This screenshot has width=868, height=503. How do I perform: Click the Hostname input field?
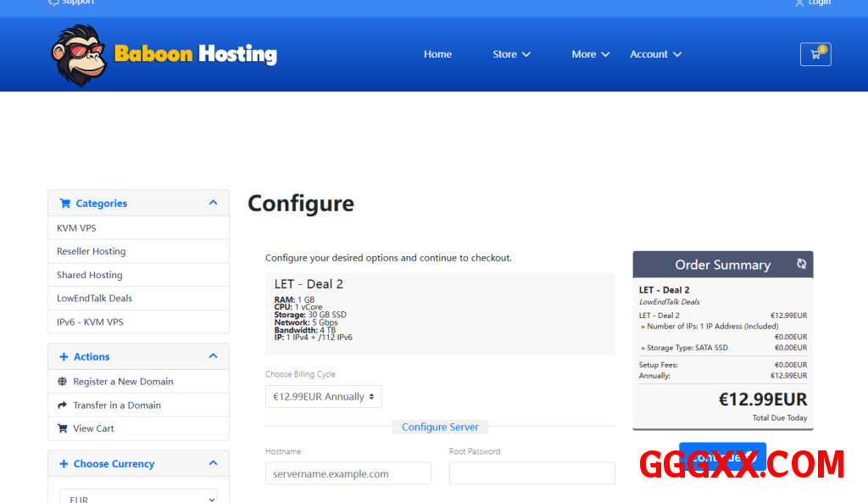(x=348, y=473)
